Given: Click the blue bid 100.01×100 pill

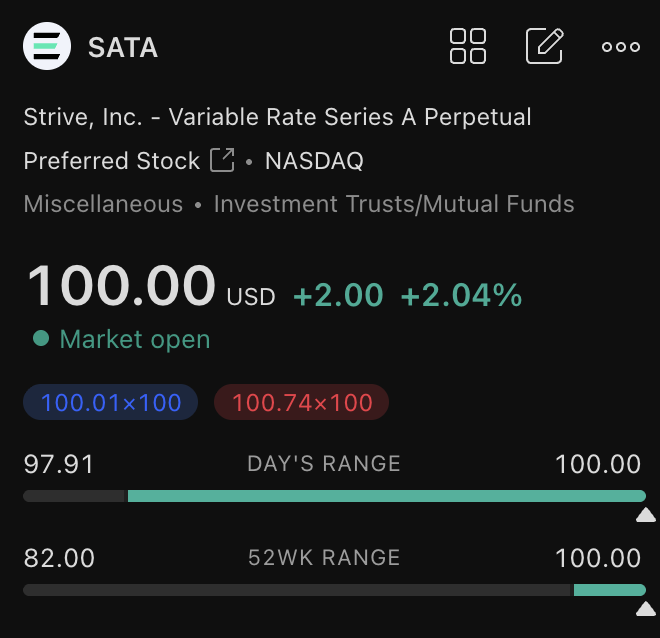Looking at the screenshot, I should click(x=111, y=403).
